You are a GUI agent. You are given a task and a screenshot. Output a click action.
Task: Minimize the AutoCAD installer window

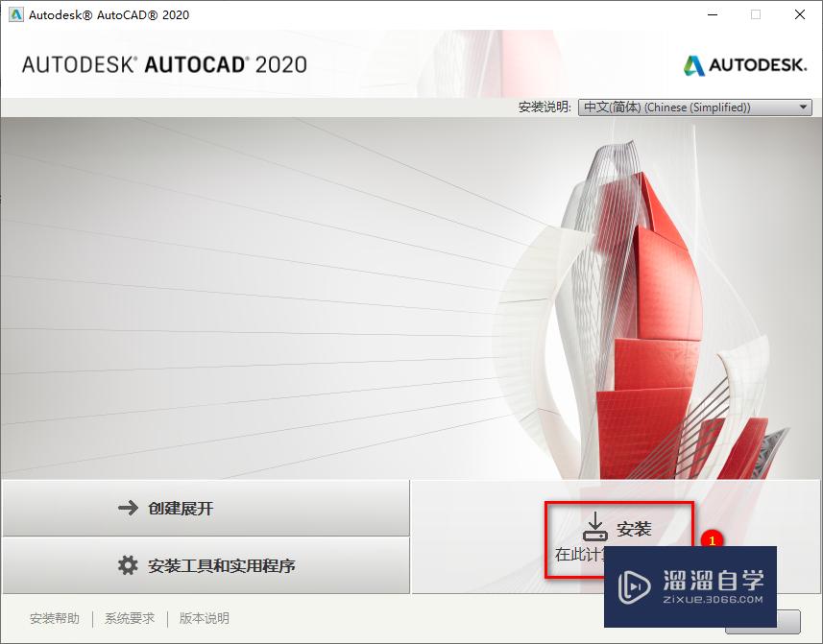click(x=713, y=14)
